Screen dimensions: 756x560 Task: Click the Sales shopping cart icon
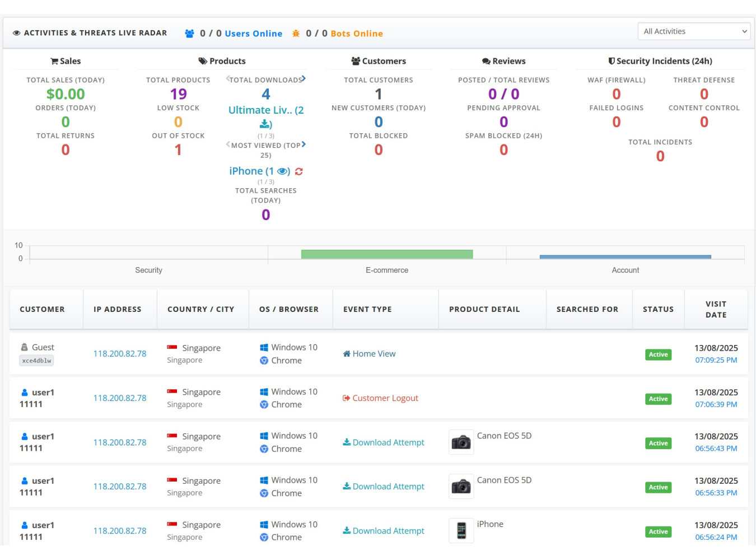coord(54,61)
